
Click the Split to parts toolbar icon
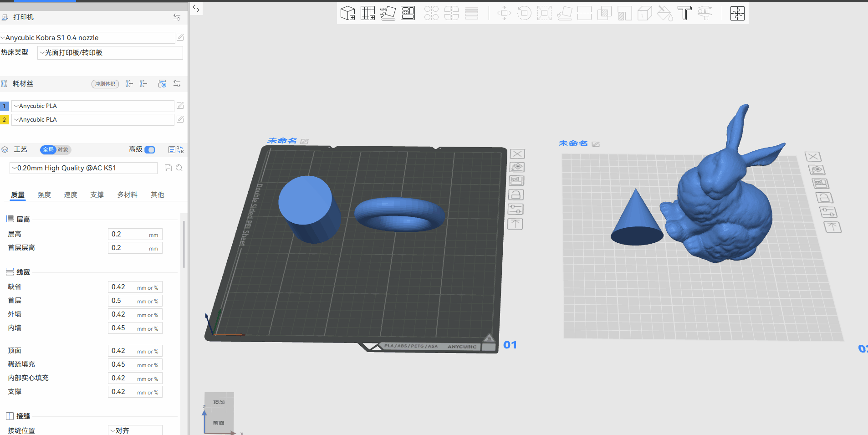(451, 13)
